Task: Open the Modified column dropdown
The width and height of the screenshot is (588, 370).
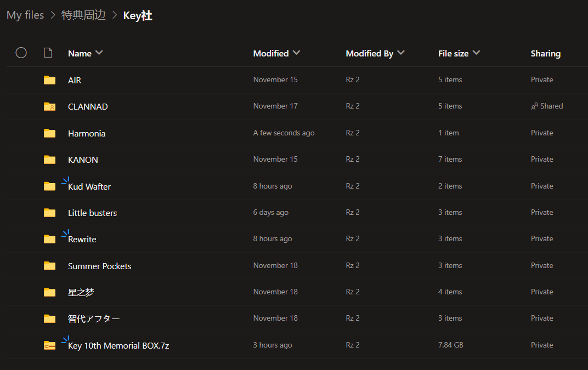Action: (297, 53)
